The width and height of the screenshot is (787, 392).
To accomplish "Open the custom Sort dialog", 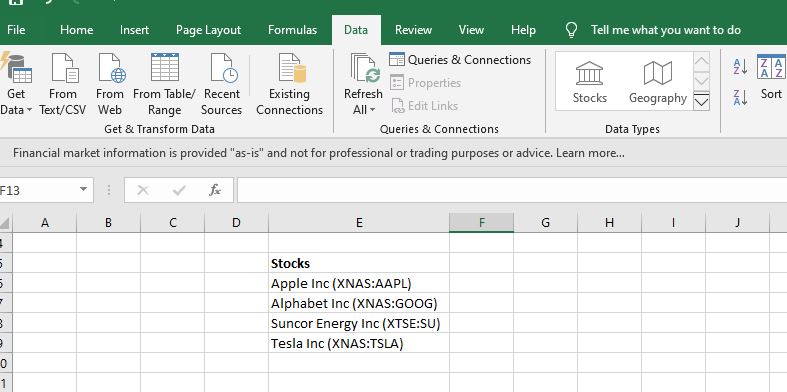I will coord(771,77).
